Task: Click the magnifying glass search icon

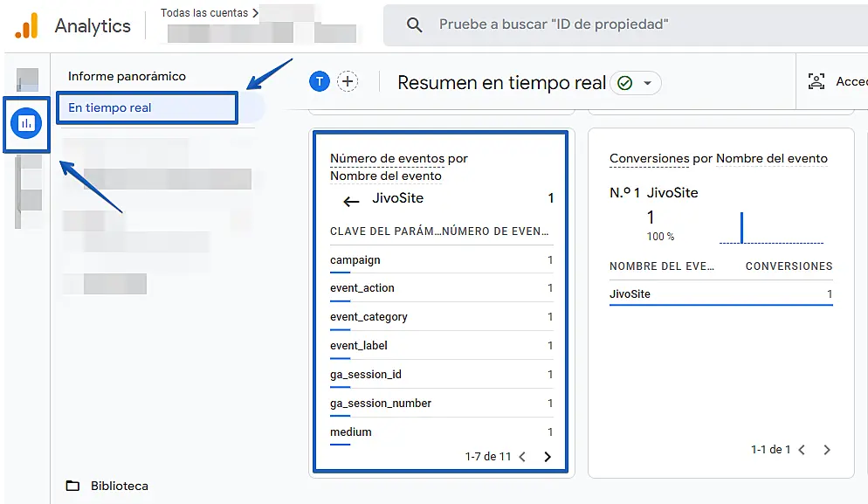Action: [415, 25]
